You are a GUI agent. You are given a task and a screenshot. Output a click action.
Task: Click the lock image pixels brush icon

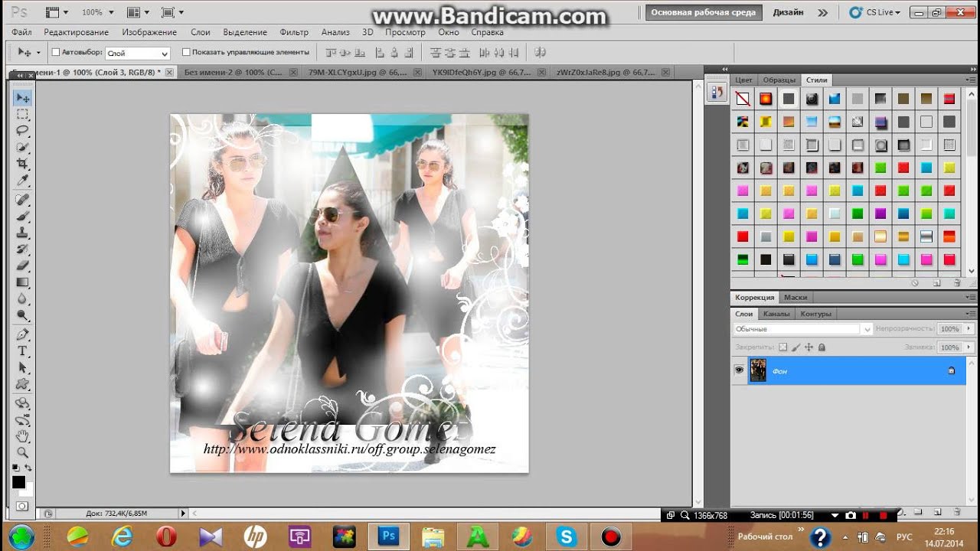(x=795, y=347)
